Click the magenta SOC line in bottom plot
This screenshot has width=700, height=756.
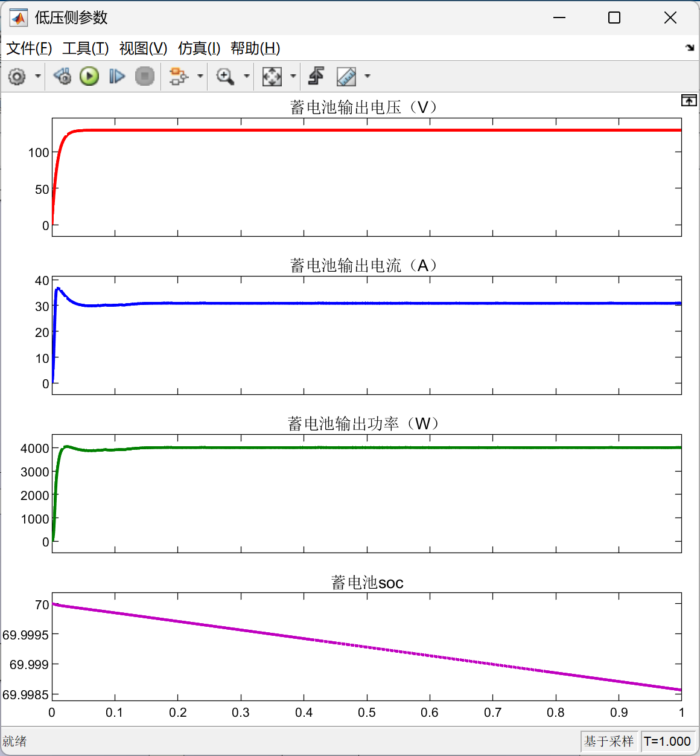pyautogui.click(x=367, y=647)
